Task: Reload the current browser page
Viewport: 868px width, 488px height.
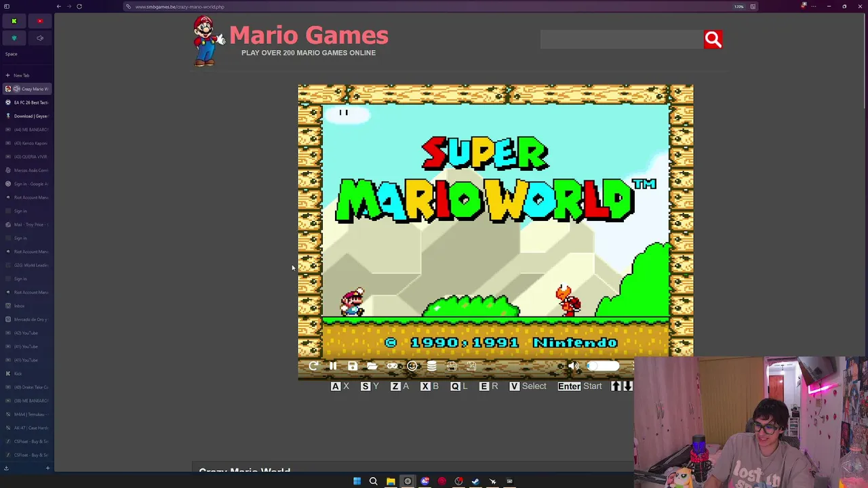Action: click(79, 7)
